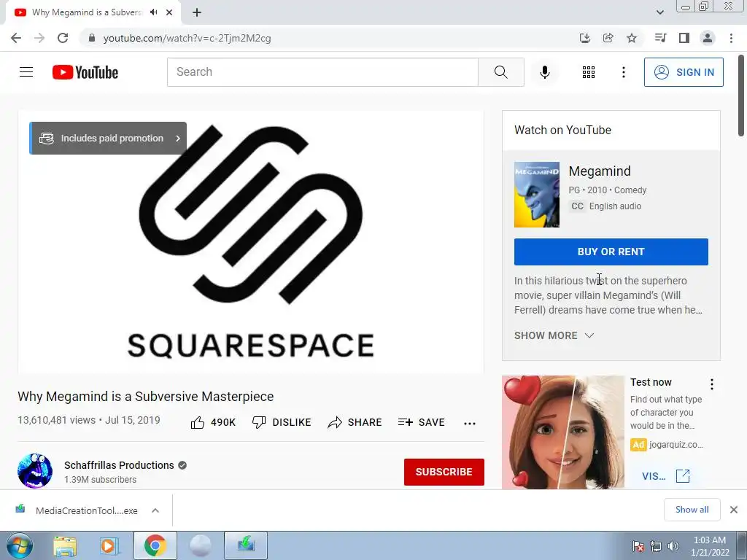Close the downloads bar
747x560 pixels.
pyautogui.click(x=734, y=510)
